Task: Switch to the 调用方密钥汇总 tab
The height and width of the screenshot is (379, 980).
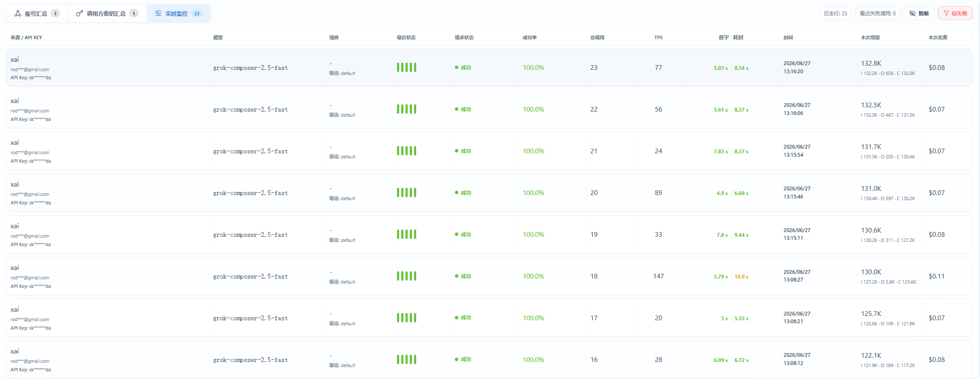Action: coord(107,14)
